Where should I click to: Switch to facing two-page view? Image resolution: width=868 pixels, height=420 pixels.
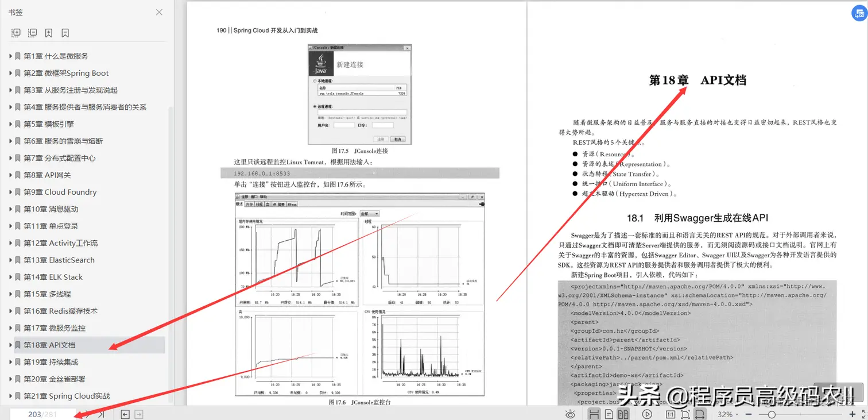click(625, 414)
